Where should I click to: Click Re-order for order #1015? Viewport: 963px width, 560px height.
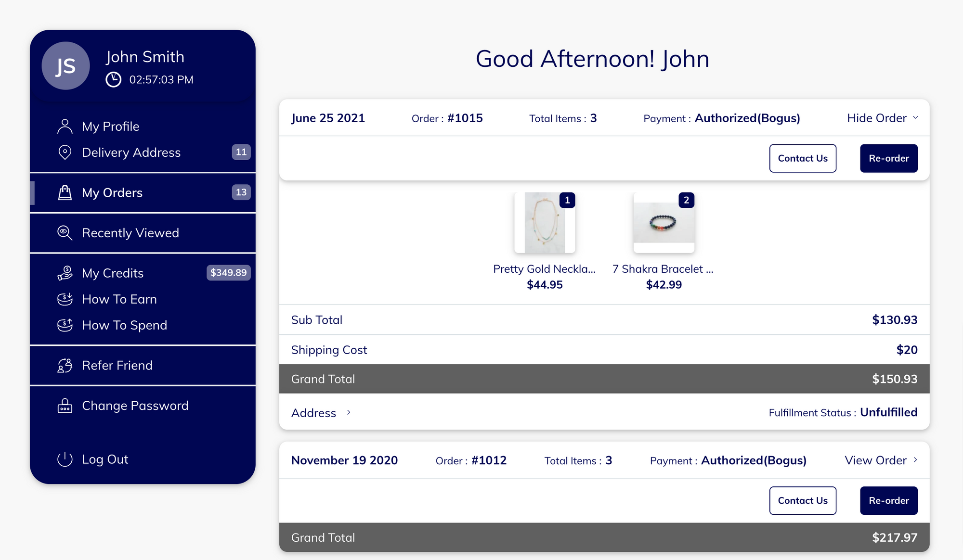[x=889, y=158]
